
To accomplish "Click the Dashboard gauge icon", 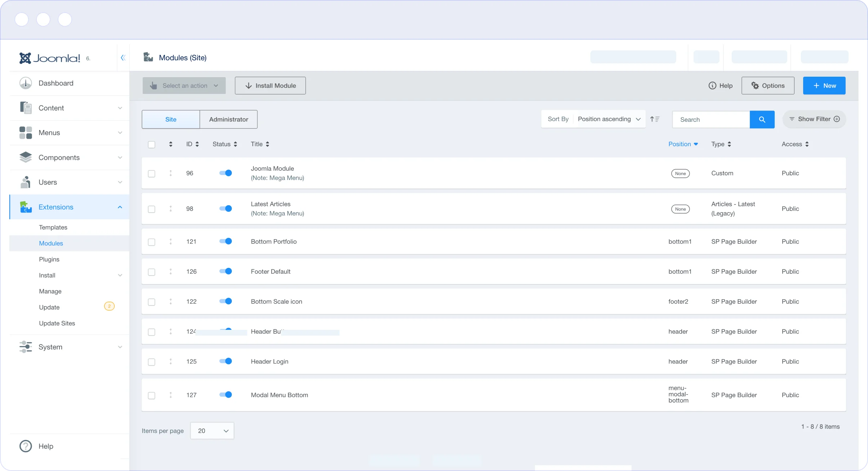I will [26, 83].
